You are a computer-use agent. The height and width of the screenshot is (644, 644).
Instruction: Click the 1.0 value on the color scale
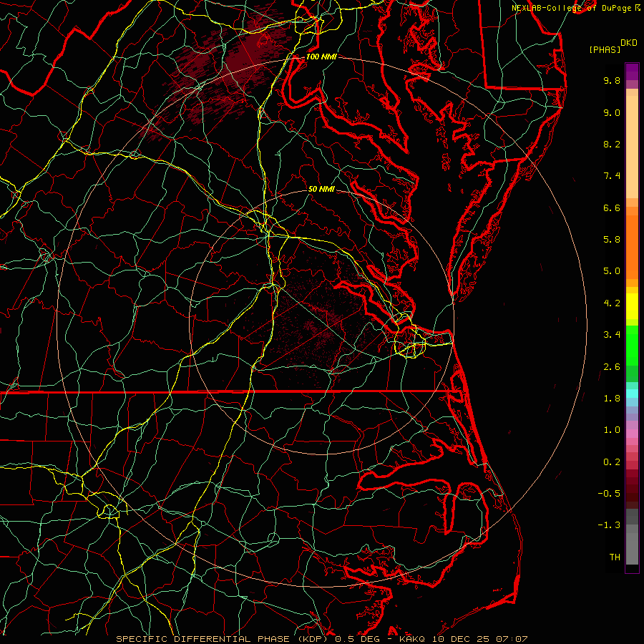point(612,430)
